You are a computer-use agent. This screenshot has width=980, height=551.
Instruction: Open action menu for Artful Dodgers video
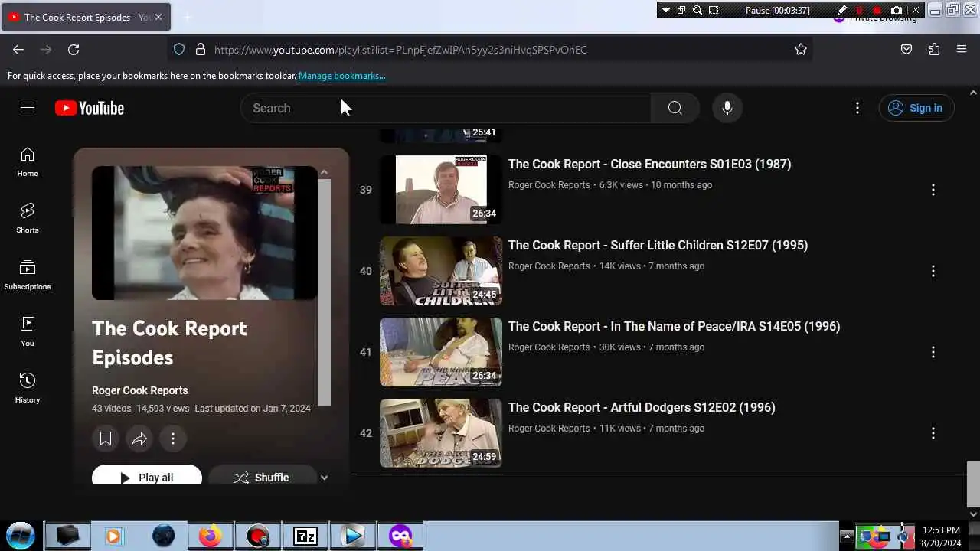click(933, 433)
